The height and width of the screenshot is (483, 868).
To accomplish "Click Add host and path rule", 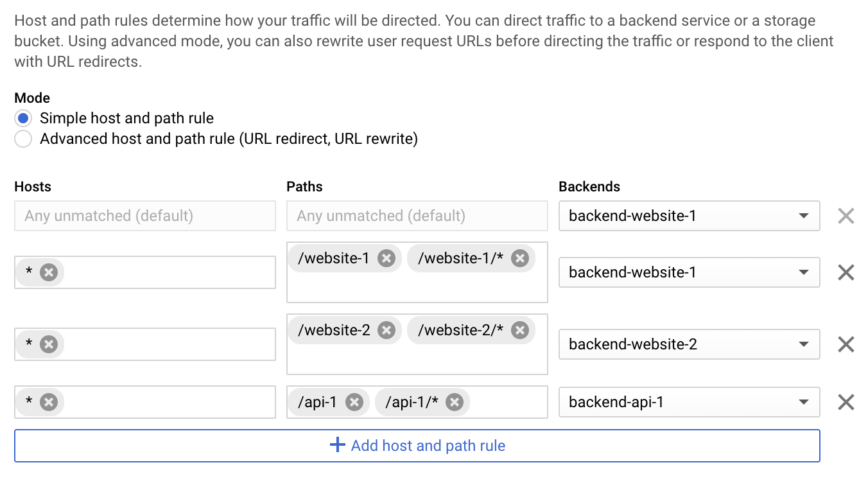I will pos(417,446).
